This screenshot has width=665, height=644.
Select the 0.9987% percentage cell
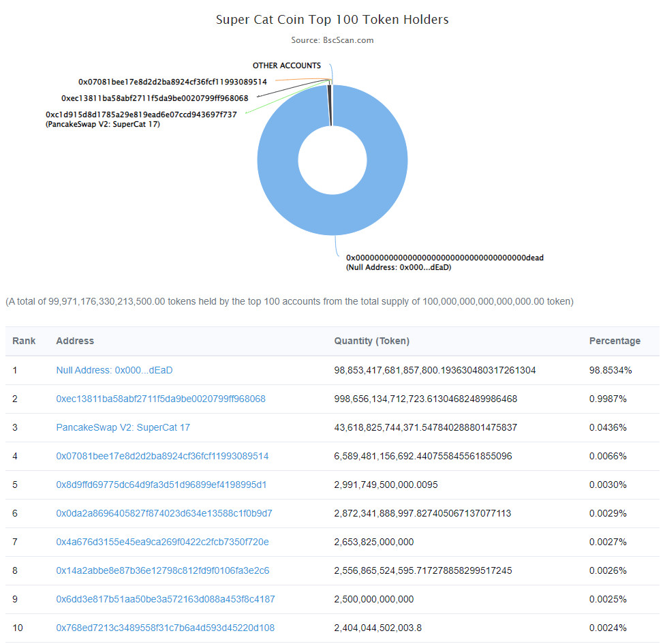point(608,399)
